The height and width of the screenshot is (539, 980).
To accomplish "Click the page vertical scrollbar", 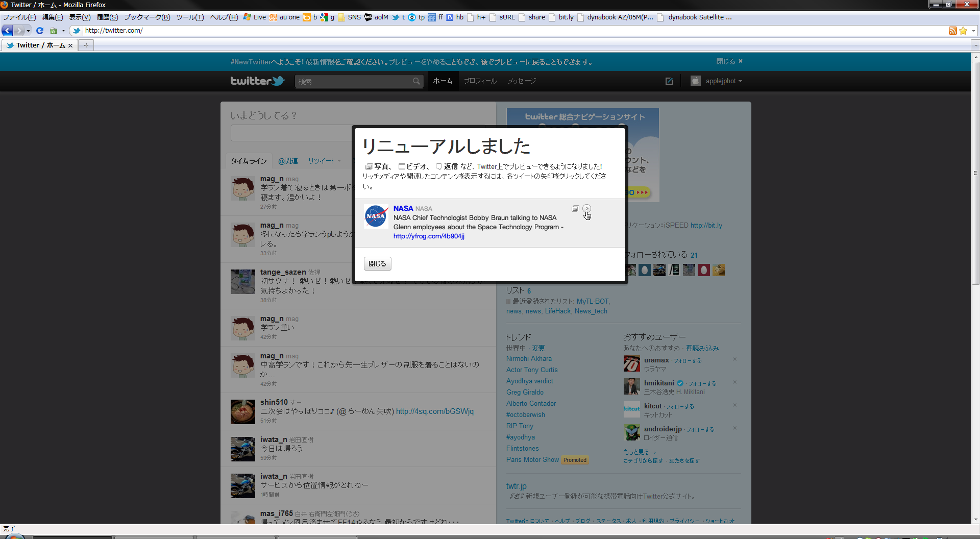I will coord(975,174).
